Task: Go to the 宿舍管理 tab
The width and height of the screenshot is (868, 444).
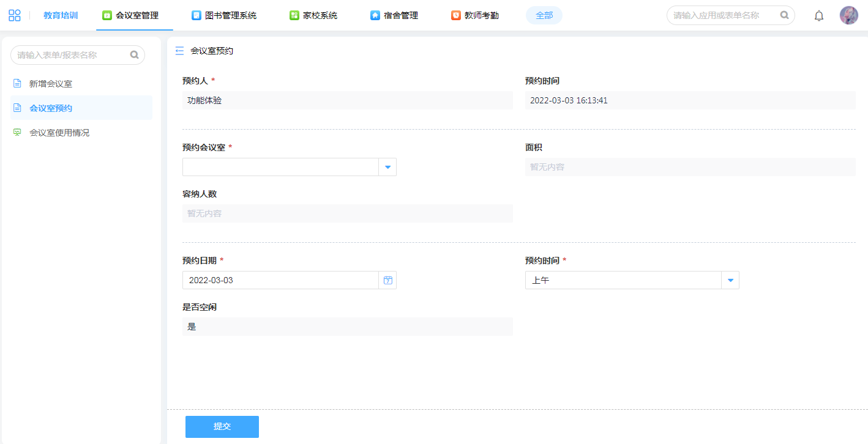Action: 394,15
